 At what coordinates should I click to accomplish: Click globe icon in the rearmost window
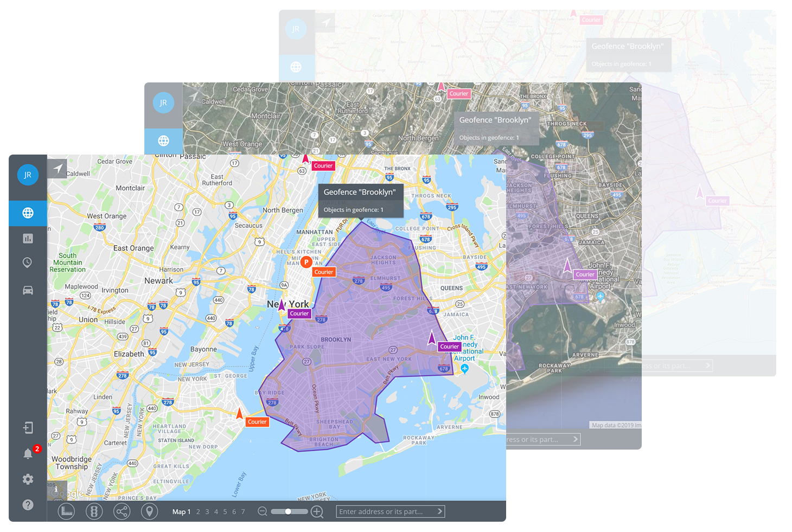coord(296,67)
